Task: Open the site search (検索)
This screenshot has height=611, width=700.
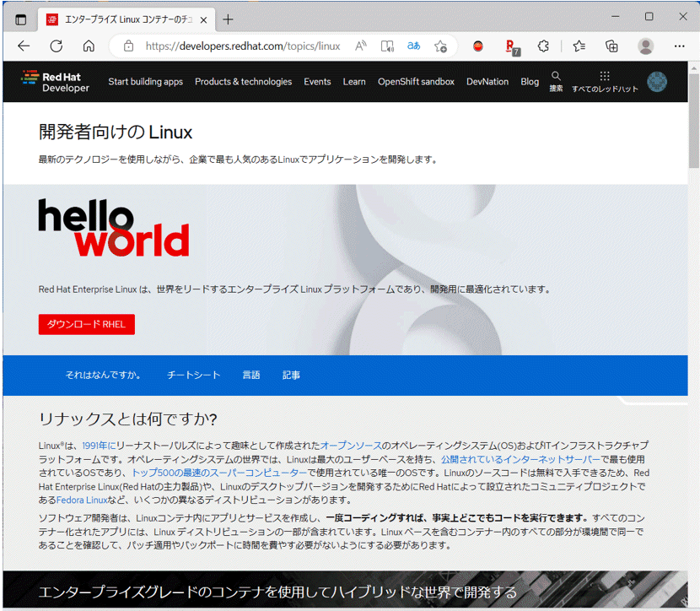Action: tap(556, 81)
